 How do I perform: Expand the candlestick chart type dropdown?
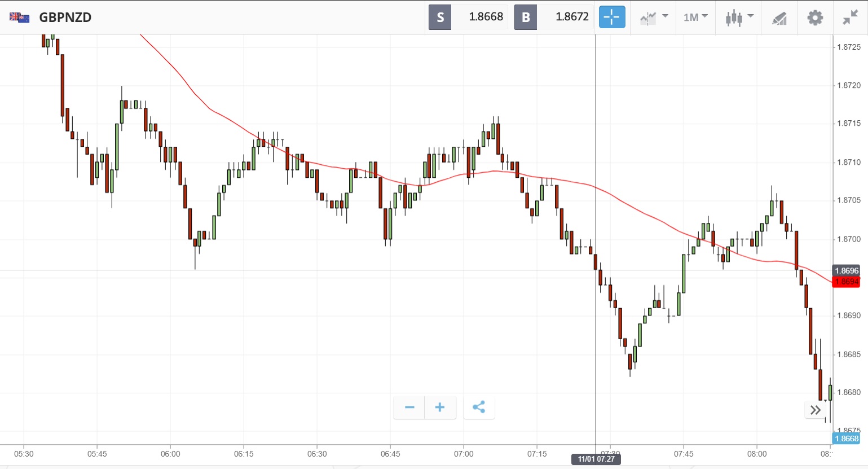pos(739,17)
